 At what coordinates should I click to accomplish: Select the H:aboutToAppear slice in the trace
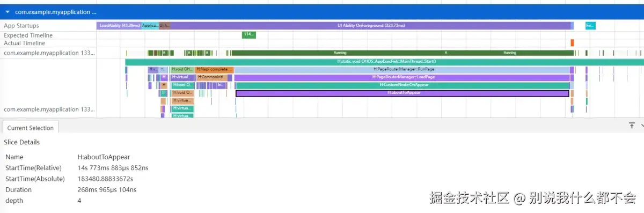pos(402,93)
